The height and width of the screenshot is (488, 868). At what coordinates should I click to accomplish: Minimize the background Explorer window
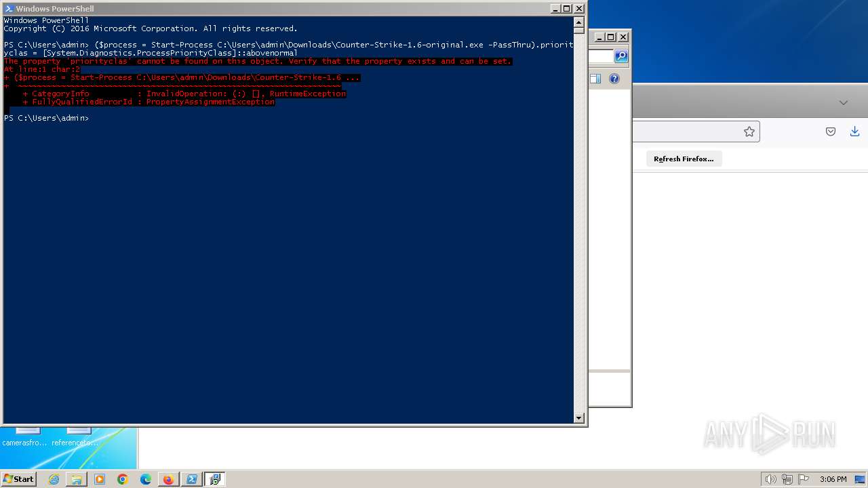599,37
